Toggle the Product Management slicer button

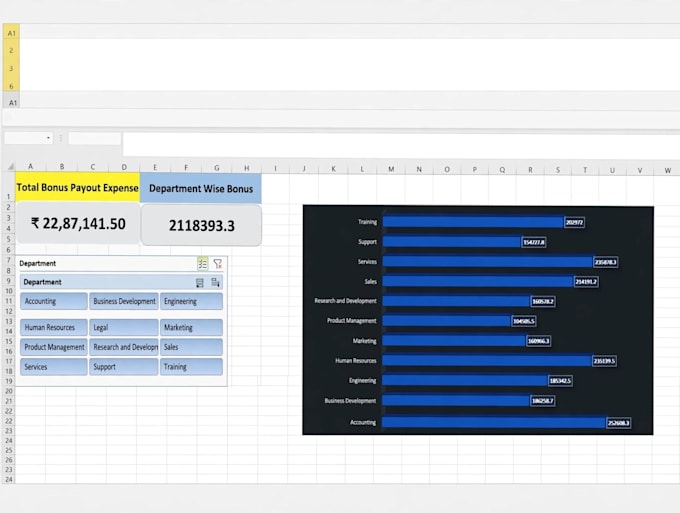click(x=54, y=347)
